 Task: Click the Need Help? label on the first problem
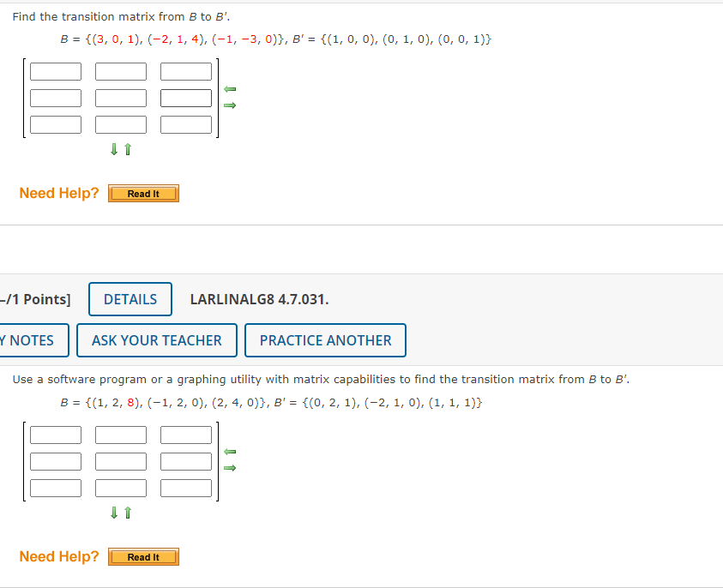58,193
